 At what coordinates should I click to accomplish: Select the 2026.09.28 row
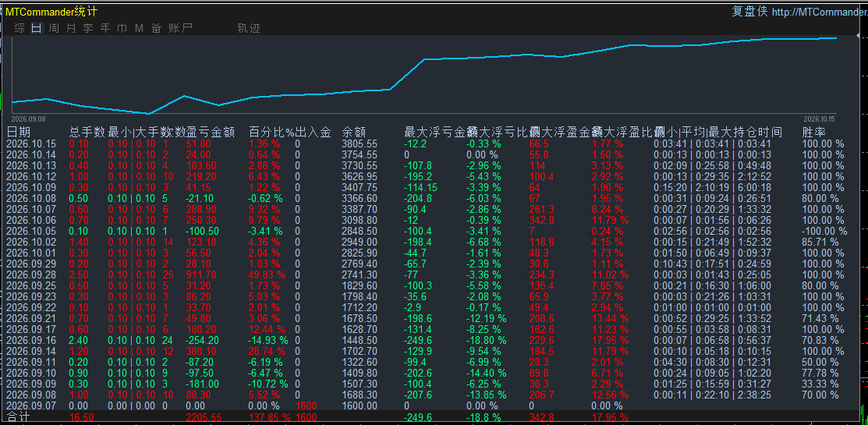[x=427, y=274]
